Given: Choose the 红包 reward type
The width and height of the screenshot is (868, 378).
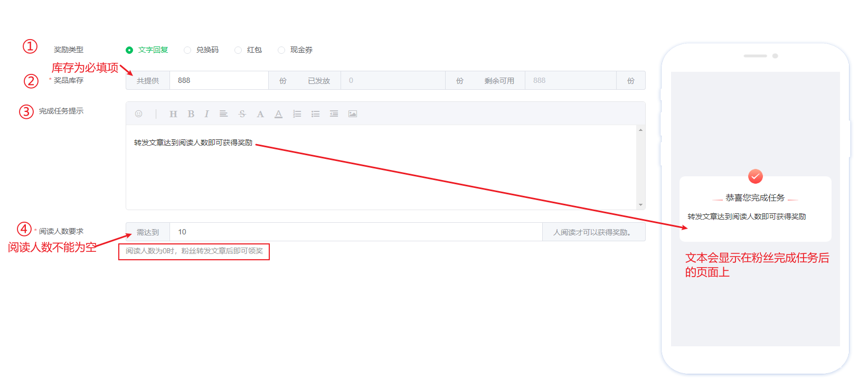Looking at the screenshot, I should tap(238, 50).
